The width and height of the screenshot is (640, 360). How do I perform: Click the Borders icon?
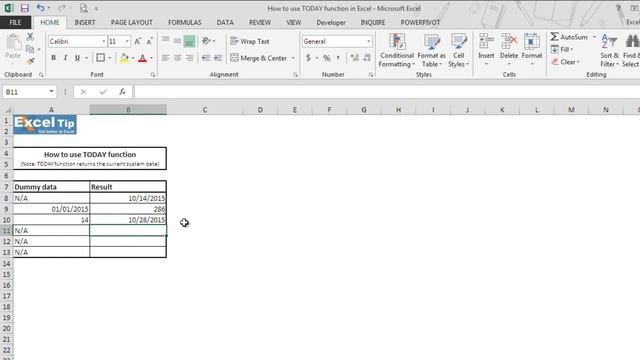click(100, 58)
